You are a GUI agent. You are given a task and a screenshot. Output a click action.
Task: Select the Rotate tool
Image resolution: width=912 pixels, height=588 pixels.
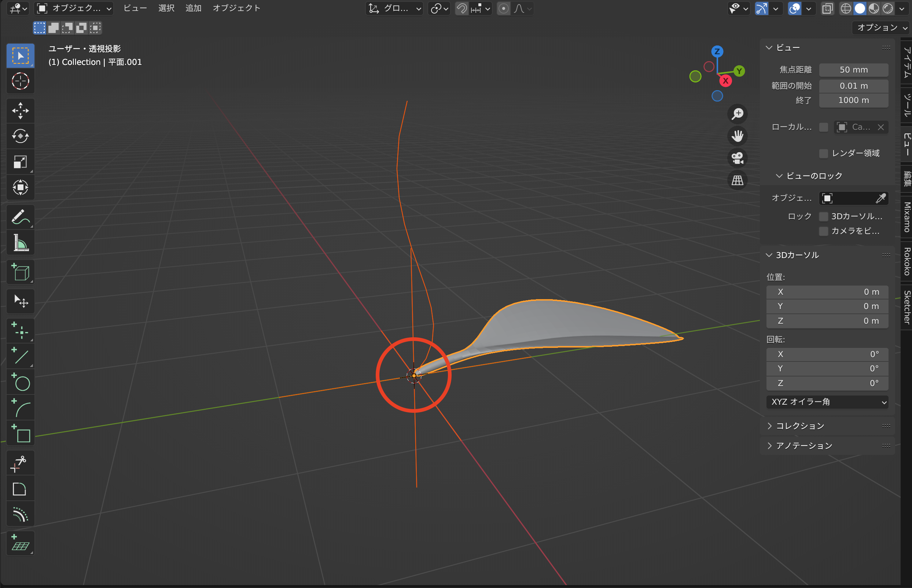tap(20, 136)
